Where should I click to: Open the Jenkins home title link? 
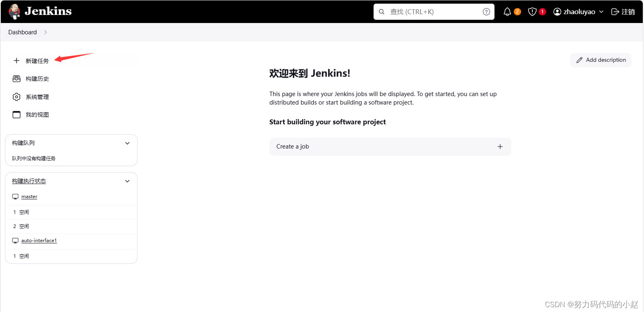click(x=48, y=11)
